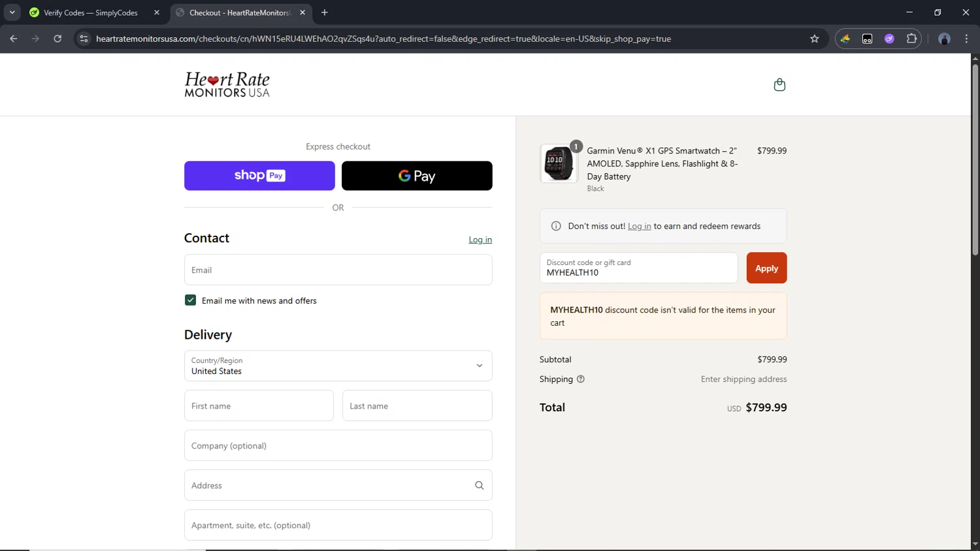Click the discount code field containing MYHEALTH10
This screenshot has height=551, width=980.
pos(638,268)
